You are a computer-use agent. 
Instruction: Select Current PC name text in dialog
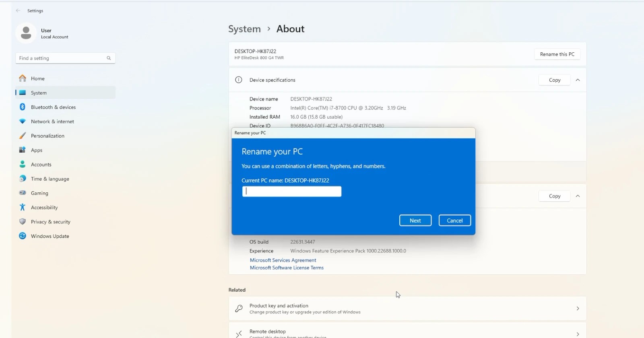285,181
